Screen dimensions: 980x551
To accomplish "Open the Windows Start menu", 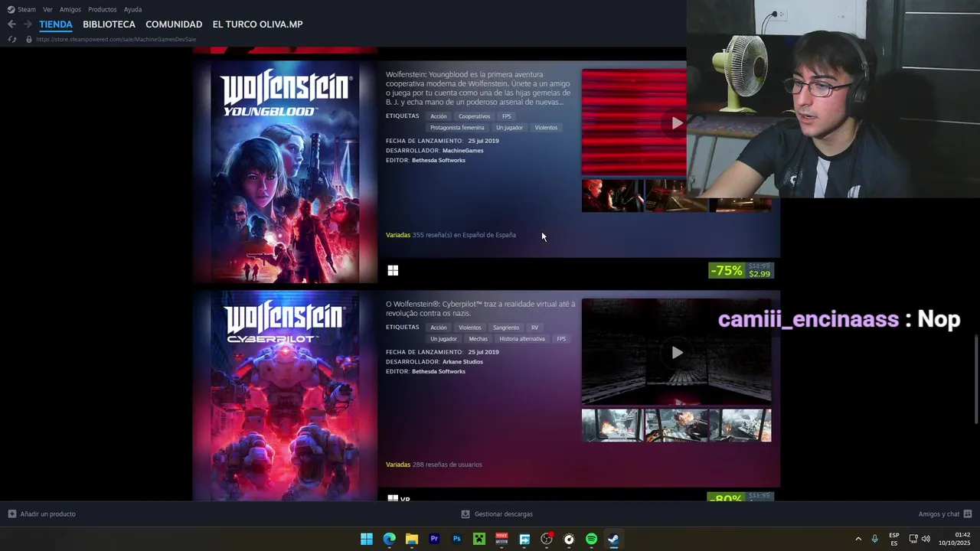I will point(367,539).
